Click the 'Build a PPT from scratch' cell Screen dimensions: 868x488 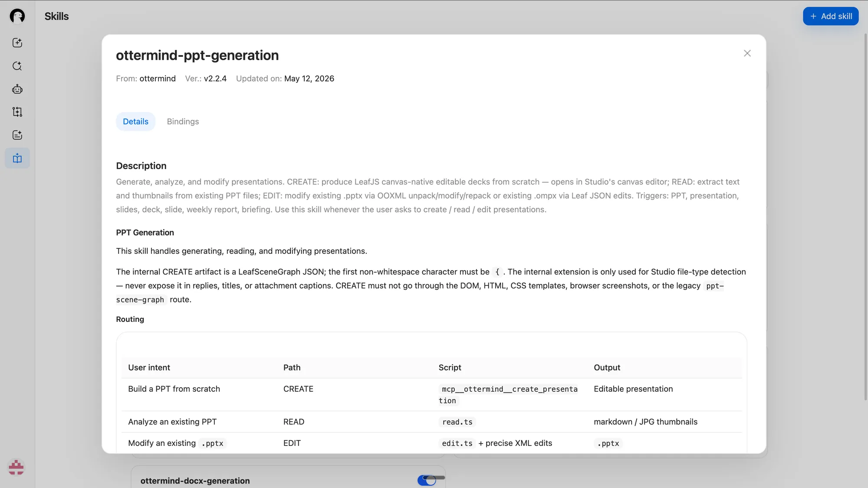(174, 389)
